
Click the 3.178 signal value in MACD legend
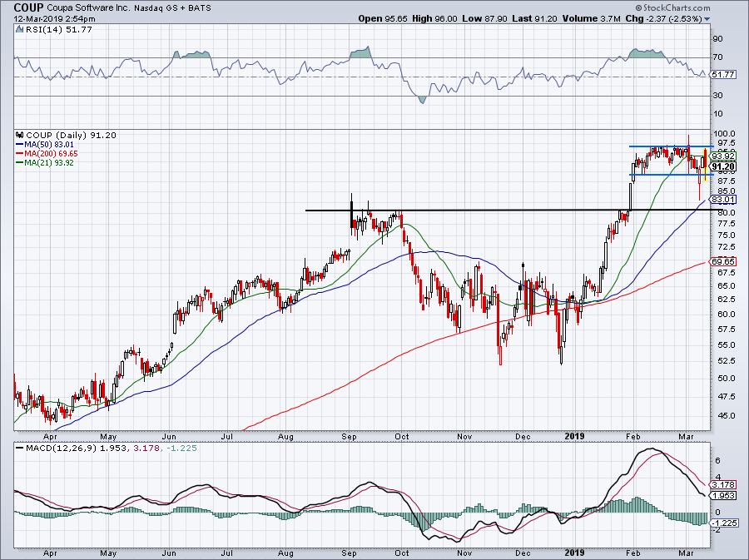(x=145, y=448)
